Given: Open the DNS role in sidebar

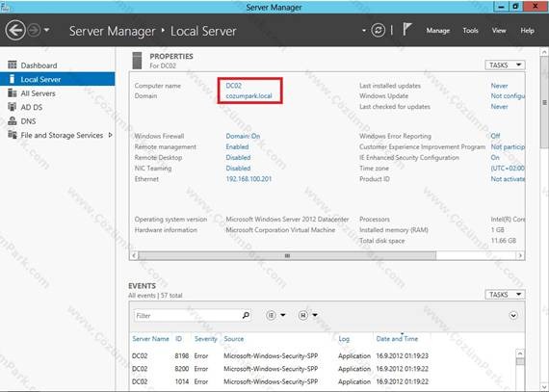Looking at the screenshot, I should point(28,121).
